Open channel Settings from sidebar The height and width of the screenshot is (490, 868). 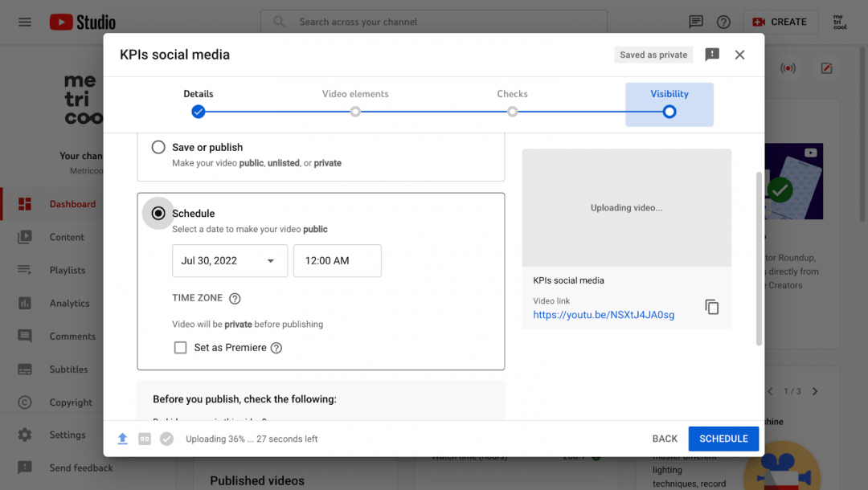point(68,435)
